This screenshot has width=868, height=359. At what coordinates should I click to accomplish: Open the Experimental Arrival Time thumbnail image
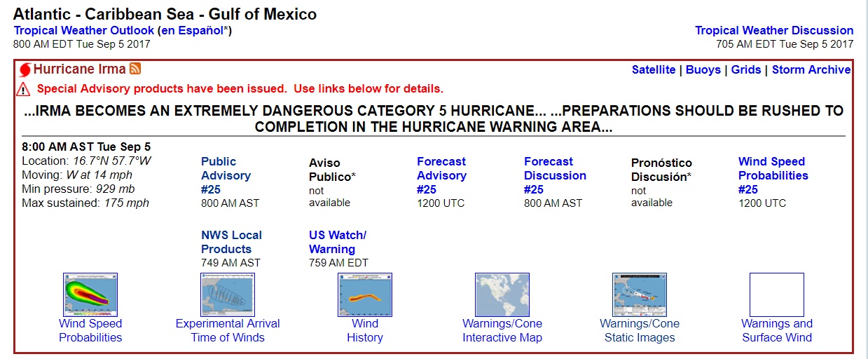tap(228, 294)
